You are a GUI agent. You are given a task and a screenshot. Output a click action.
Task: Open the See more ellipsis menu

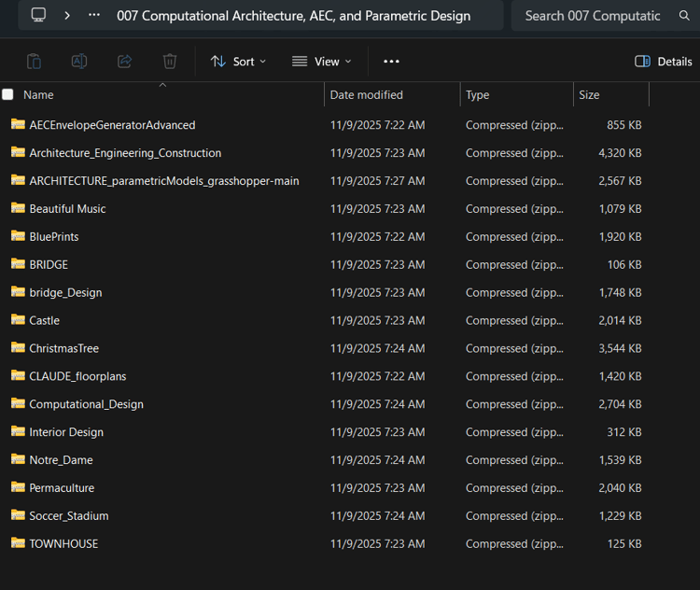click(x=391, y=62)
